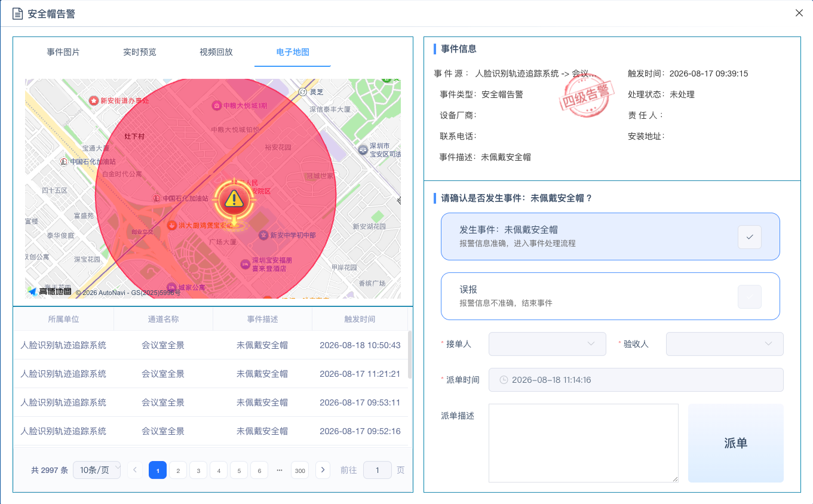Click the 中国石化加油站 icon near 宝通大厦
Screen dimensions: 813x504
coord(64,162)
